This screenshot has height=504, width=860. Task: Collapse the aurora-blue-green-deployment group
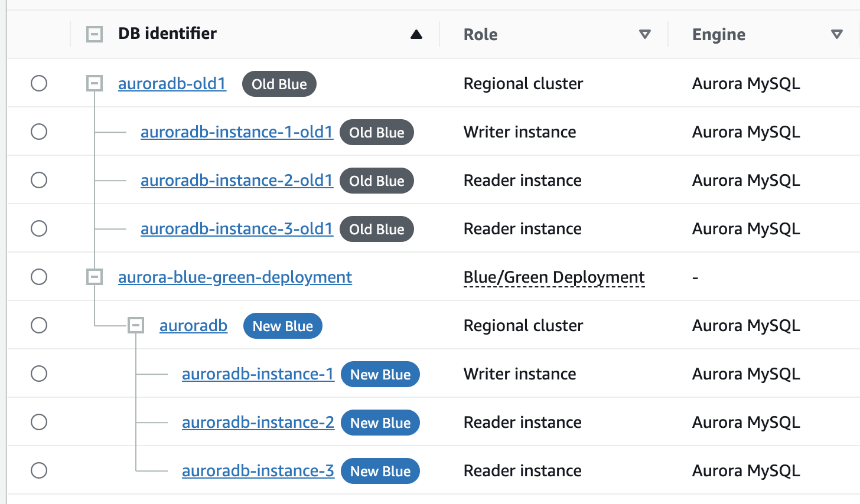[95, 277]
